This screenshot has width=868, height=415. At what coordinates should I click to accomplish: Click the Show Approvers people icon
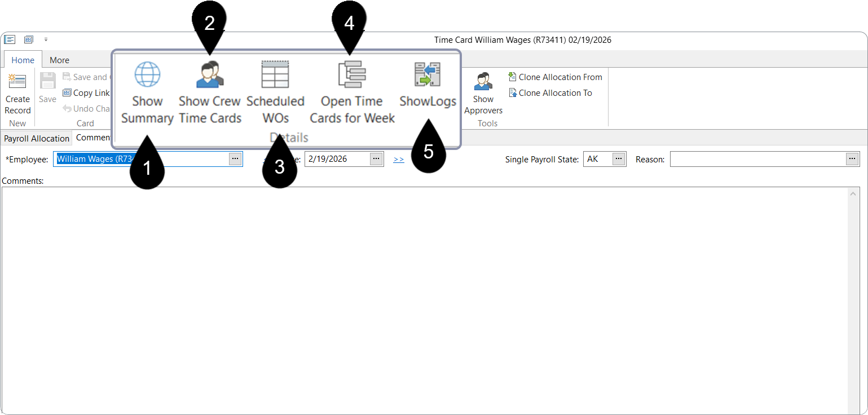pos(483,81)
